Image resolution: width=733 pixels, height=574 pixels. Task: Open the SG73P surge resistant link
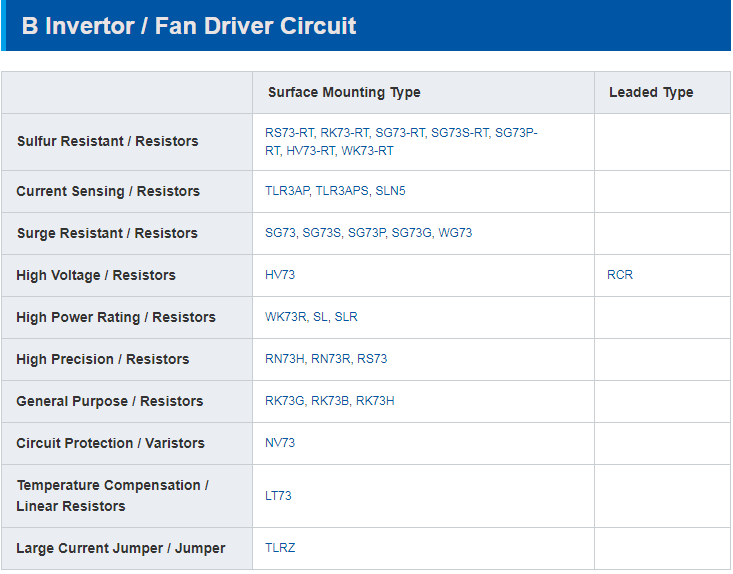(366, 233)
